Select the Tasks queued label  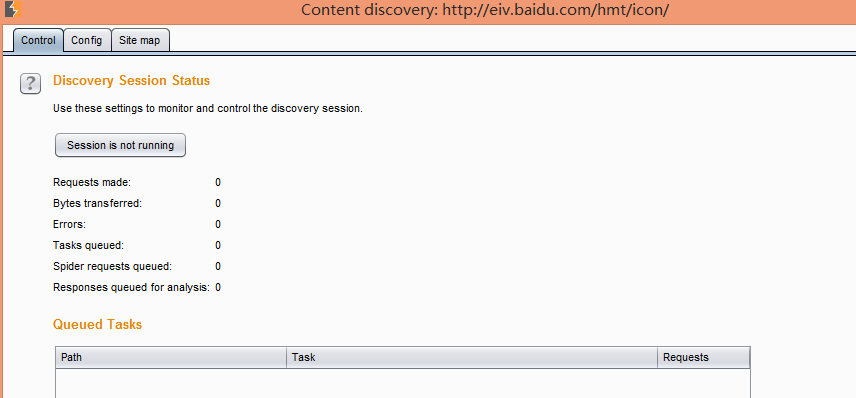click(x=88, y=246)
